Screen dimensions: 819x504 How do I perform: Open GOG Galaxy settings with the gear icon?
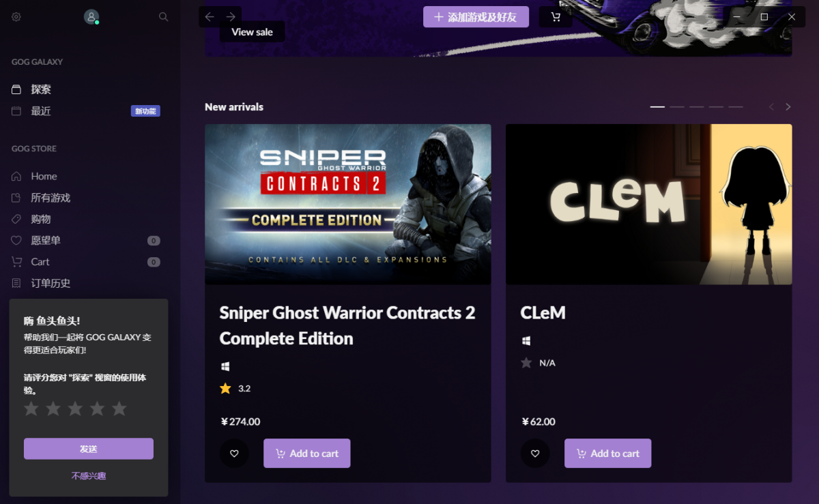(16, 16)
